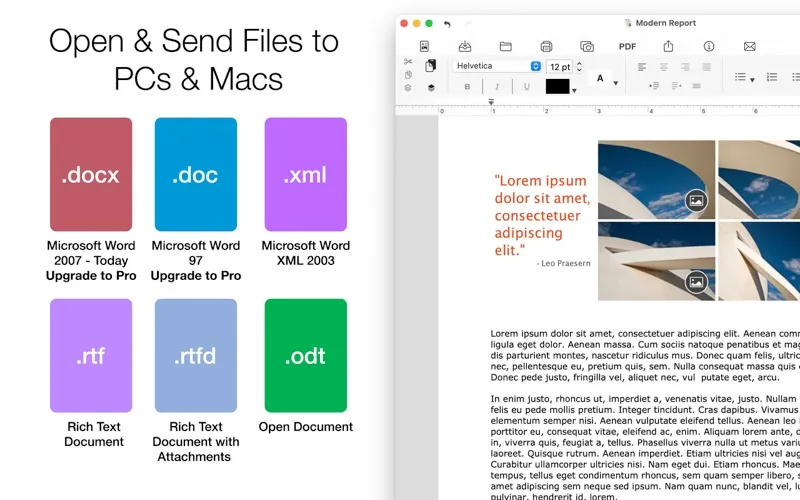The image size is (800, 500).
Task: Click the numbered list icon
Action: [772, 77]
